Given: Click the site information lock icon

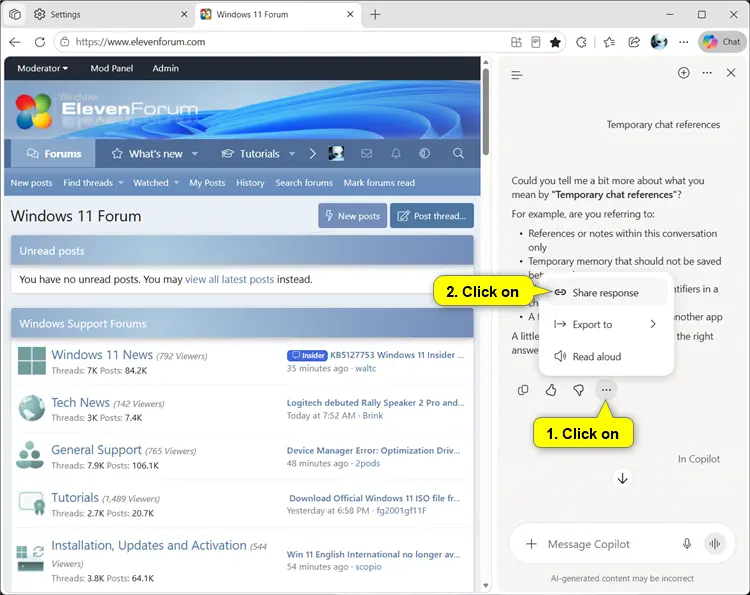Looking at the screenshot, I should click(x=65, y=42).
